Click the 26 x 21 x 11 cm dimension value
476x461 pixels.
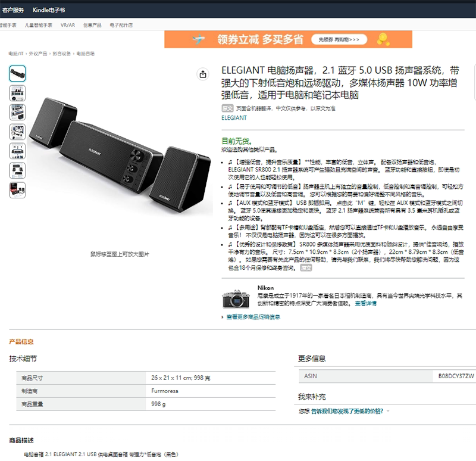pos(181,378)
